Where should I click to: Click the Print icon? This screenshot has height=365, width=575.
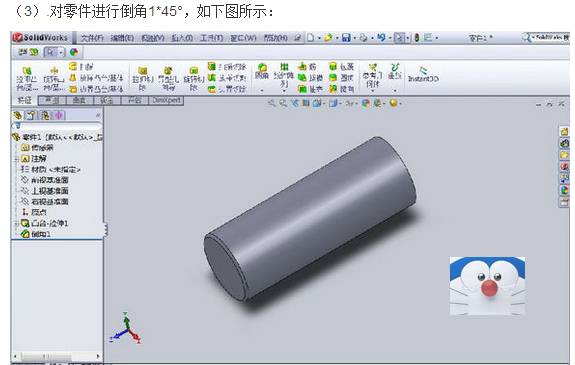(363, 37)
